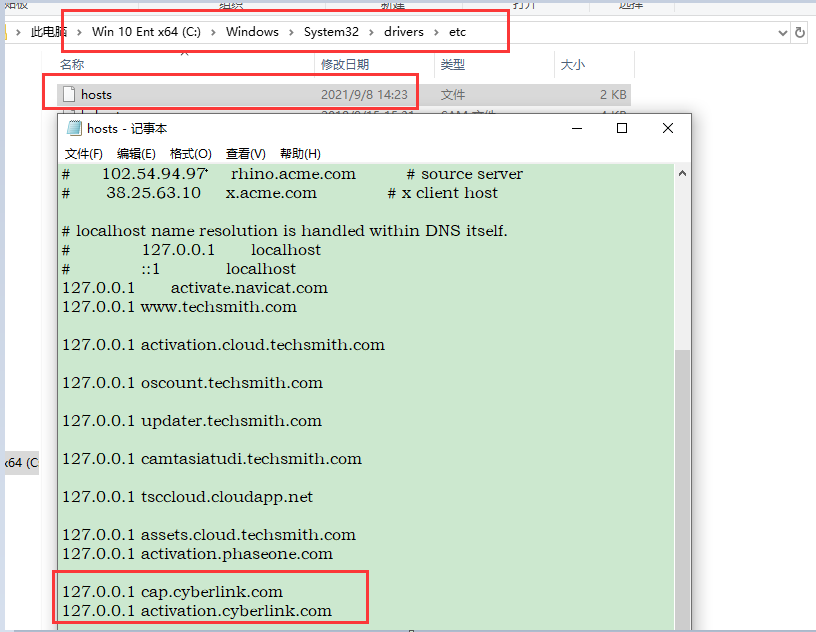This screenshot has width=816, height=632.
Task: Click the Notepad vertical scrollbar thumb
Action: click(x=682, y=489)
